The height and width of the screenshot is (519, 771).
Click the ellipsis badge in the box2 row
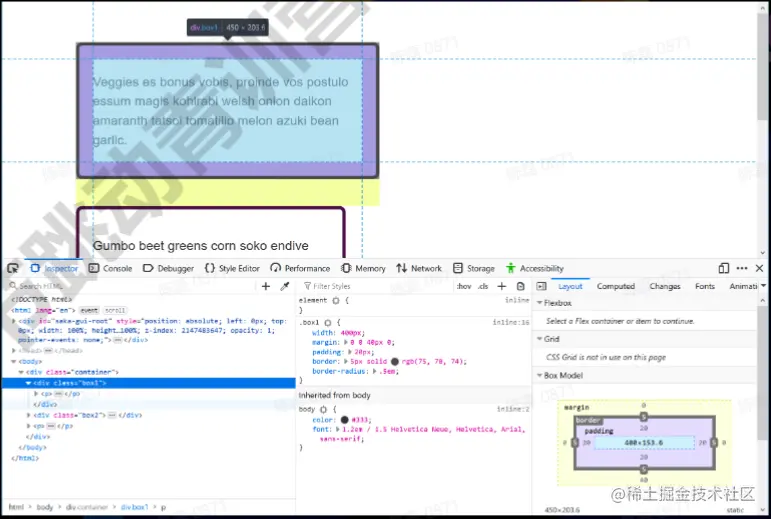(112, 415)
